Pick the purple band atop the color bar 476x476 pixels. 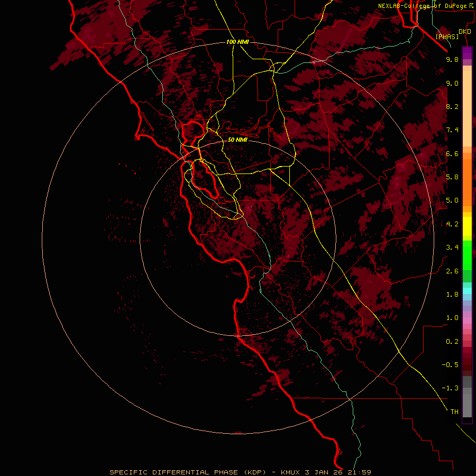pos(467,53)
